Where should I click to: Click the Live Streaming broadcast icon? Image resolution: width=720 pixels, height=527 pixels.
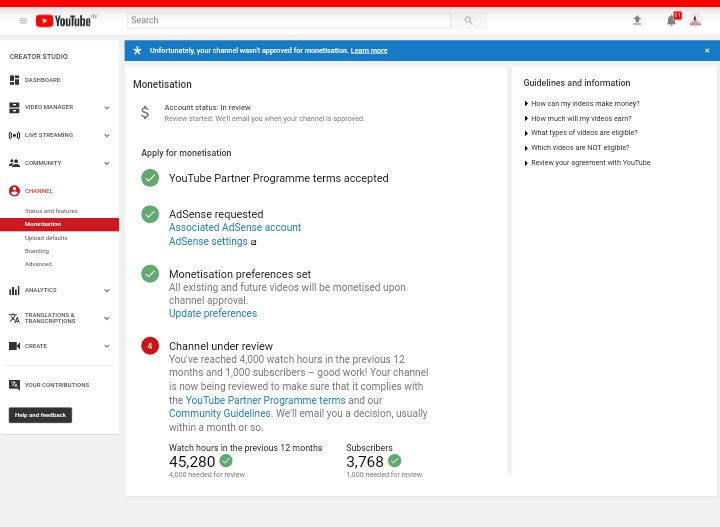[14, 135]
